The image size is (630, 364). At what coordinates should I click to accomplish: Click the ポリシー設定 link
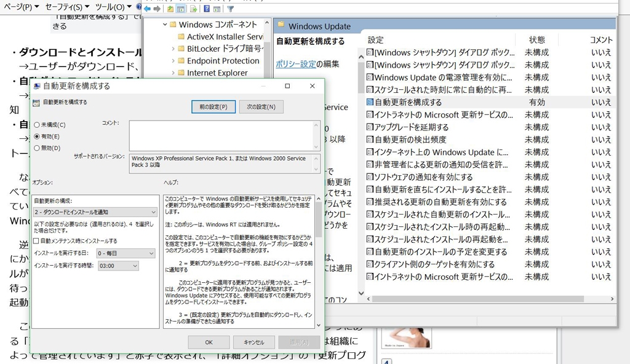[x=296, y=64]
